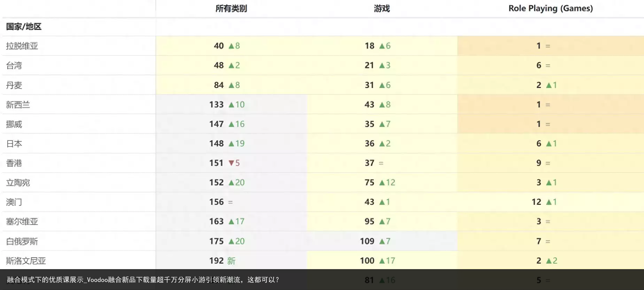Click rank 84 in 丹麦 所有类别 cell

[219, 85]
